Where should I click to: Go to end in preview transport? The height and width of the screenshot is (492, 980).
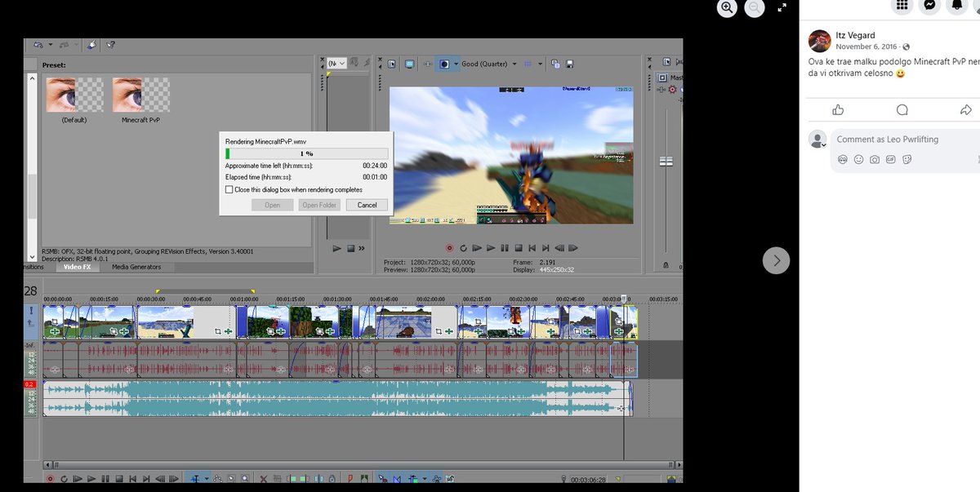[x=546, y=247]
